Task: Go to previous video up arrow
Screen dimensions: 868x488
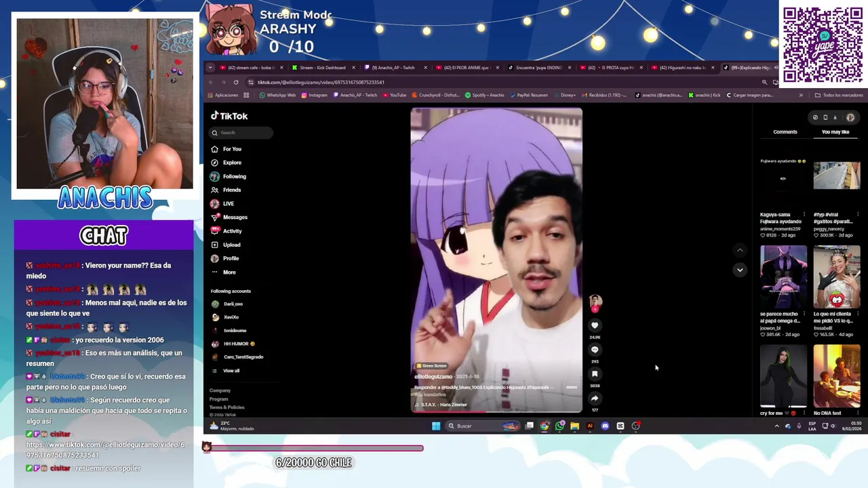Action: pyautogui.click(x=740, y=250)
